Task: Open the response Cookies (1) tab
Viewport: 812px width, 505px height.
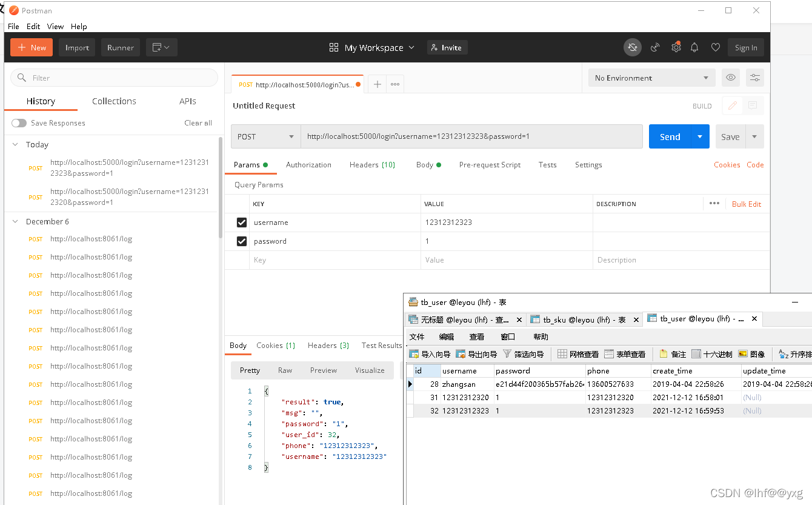Action: (276, 346)
